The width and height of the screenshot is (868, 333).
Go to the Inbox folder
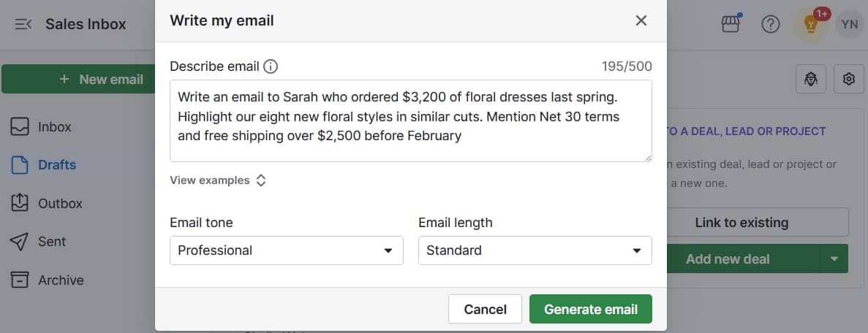pyautogui.click(x=55, y=127)
